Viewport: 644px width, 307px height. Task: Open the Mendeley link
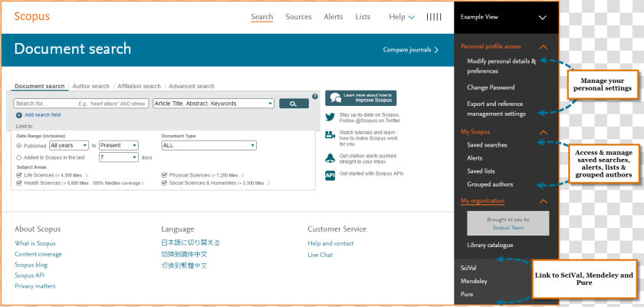pos(474,281)
